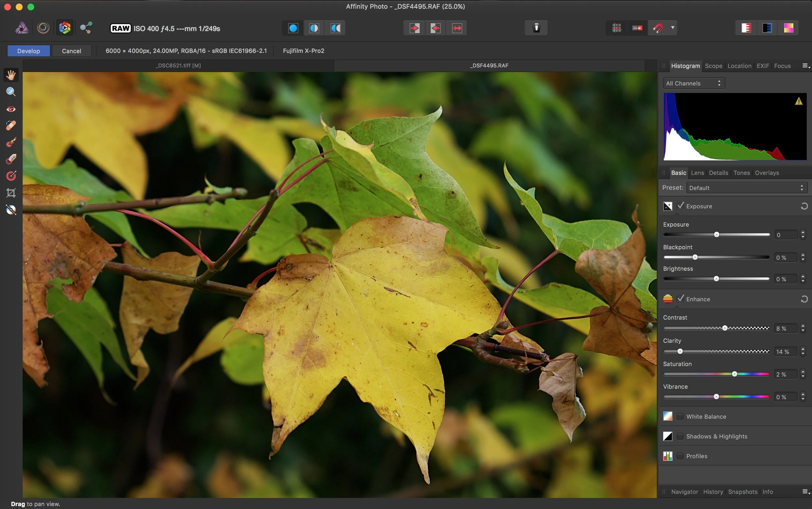Select the White Balance tool
This screenshot has height=509, width=812.
11,210
